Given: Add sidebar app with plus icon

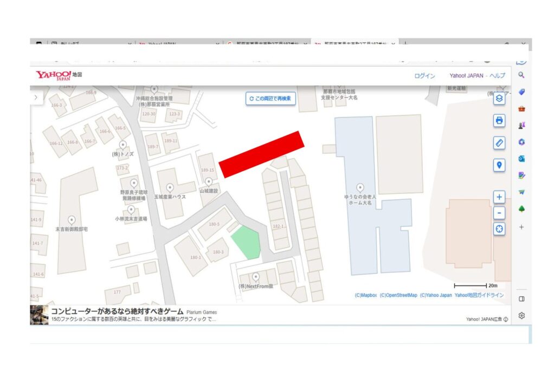Looking at the screenshot, I should 521,227.
